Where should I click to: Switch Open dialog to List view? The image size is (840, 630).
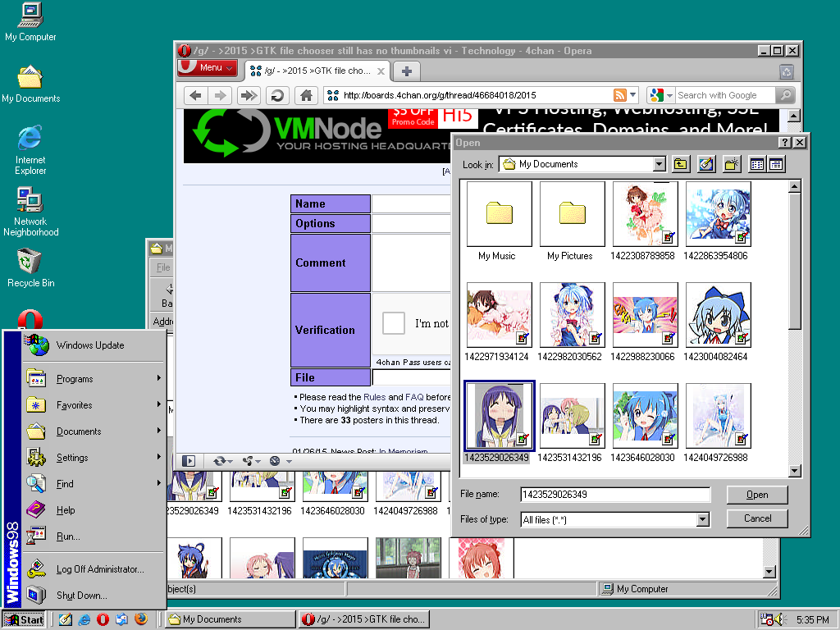coord(757,164)
